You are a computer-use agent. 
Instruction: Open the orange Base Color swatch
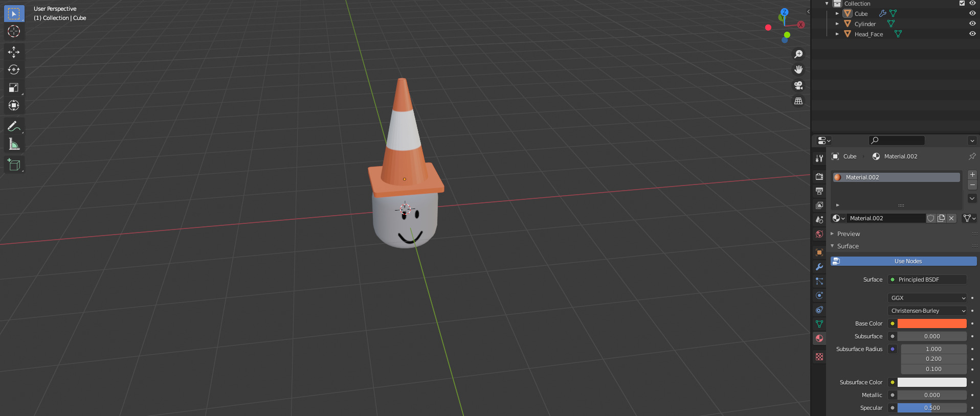932,323
